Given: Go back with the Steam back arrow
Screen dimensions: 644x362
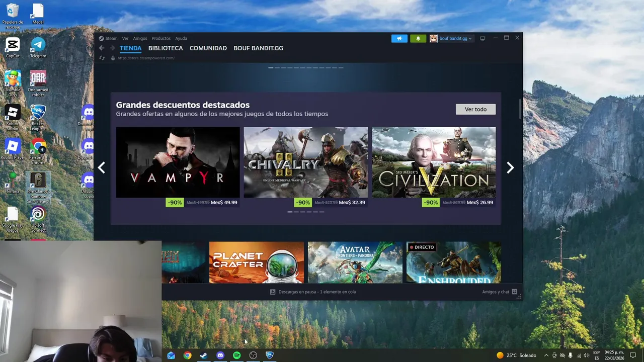Looking at the screenshot, I should point(102,48).
